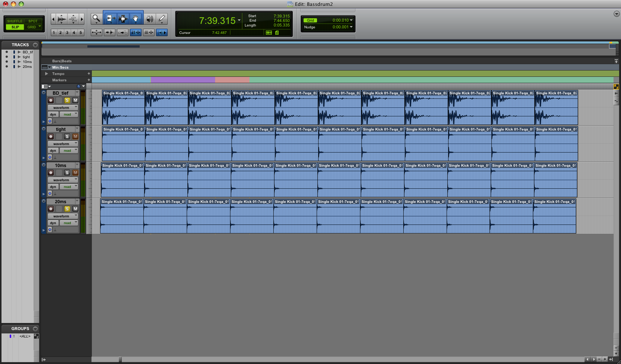Open the TRACKS list menu

[35, 45]
